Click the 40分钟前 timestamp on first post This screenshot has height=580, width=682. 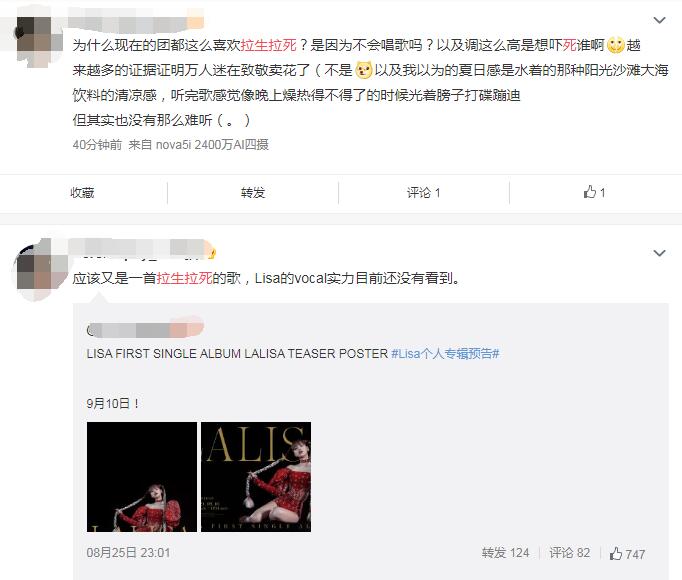pos(97,144)
